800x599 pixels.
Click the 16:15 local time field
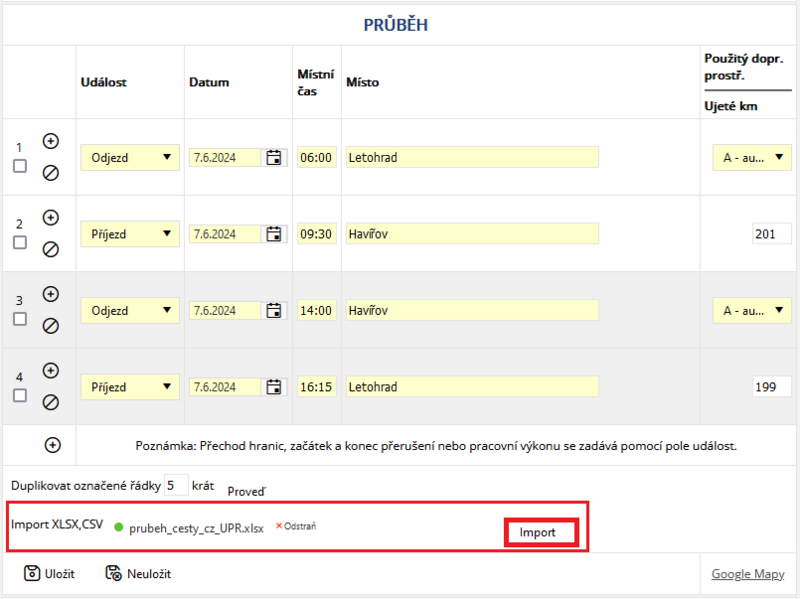[316, 387]
